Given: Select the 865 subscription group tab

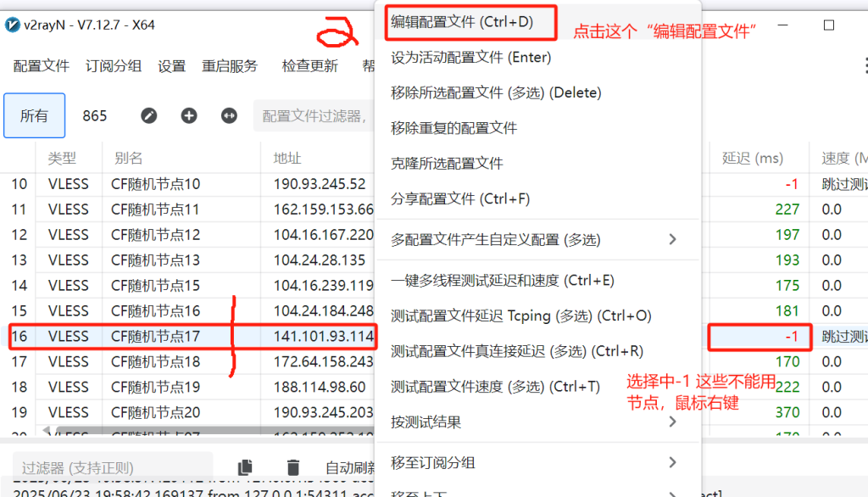Looking at the screenshot, I should pos(95,116).
